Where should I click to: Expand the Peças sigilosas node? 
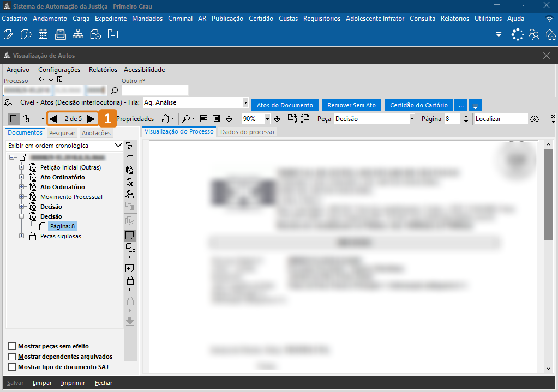coord(22,236)
